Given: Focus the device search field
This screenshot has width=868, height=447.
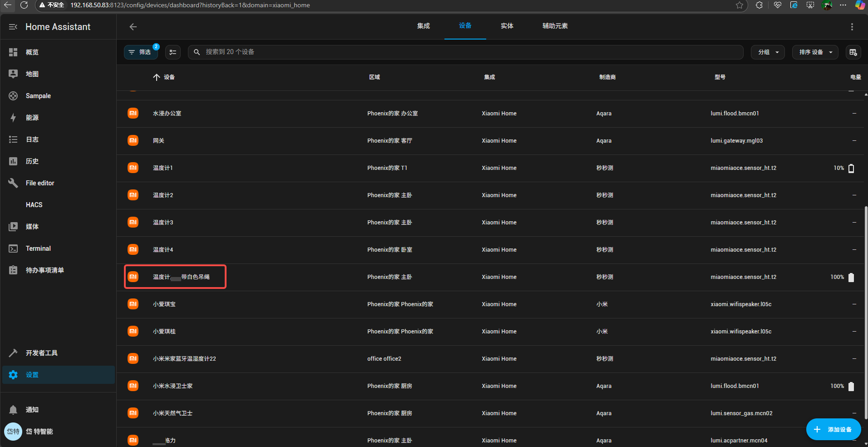Looking at the screenshot, I should (x=468, y=52).
